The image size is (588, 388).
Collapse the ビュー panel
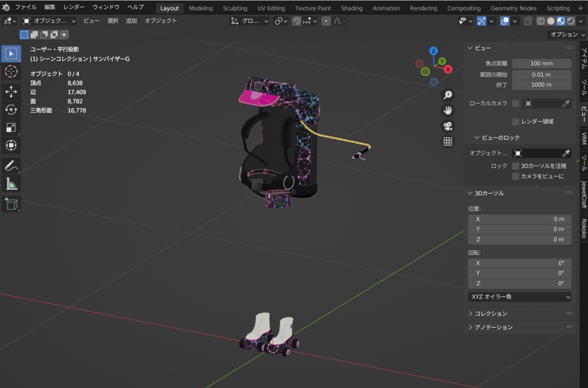[470, 48]
